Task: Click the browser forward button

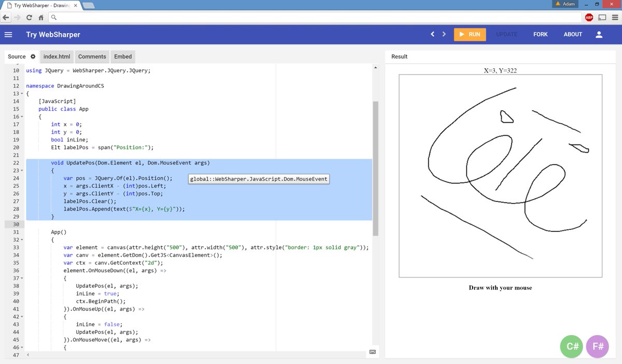Action: [x=17, y=18]
